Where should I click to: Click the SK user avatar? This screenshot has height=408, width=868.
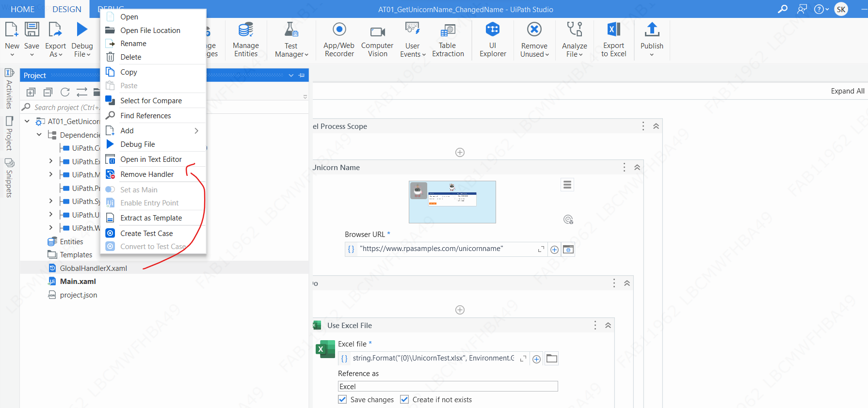pos(841,9)
